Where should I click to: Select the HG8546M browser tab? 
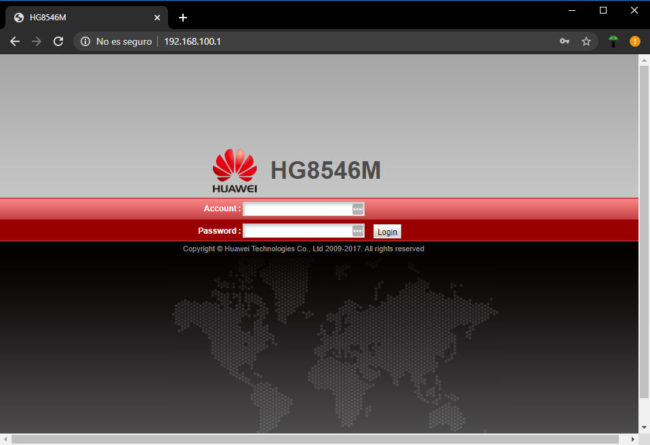[86, 18]
